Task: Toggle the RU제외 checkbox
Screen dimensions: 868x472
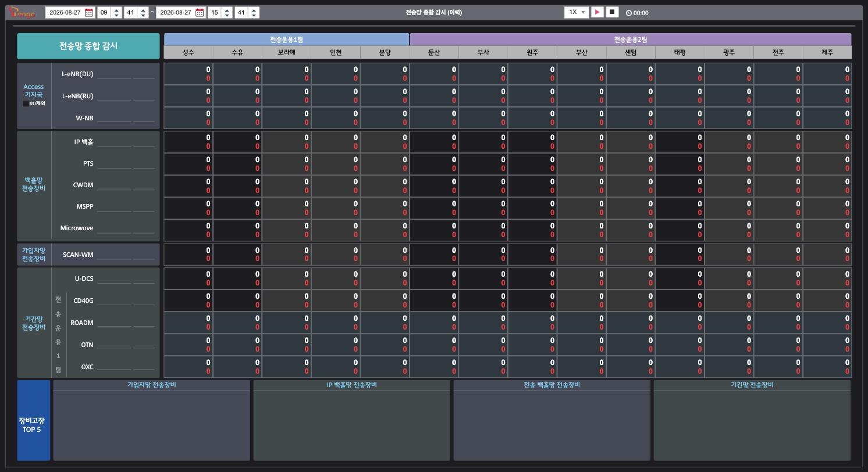Action: tap(26, 103)
